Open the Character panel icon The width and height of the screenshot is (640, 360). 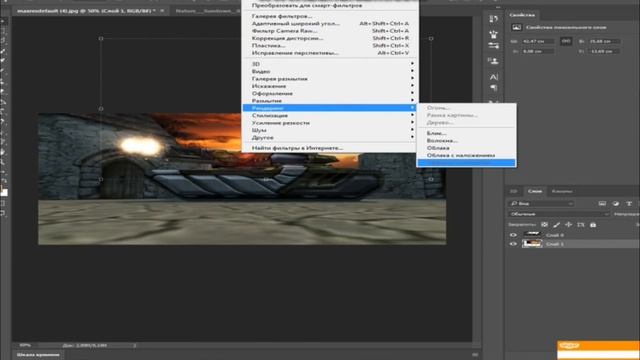click(x=493, y=77)
